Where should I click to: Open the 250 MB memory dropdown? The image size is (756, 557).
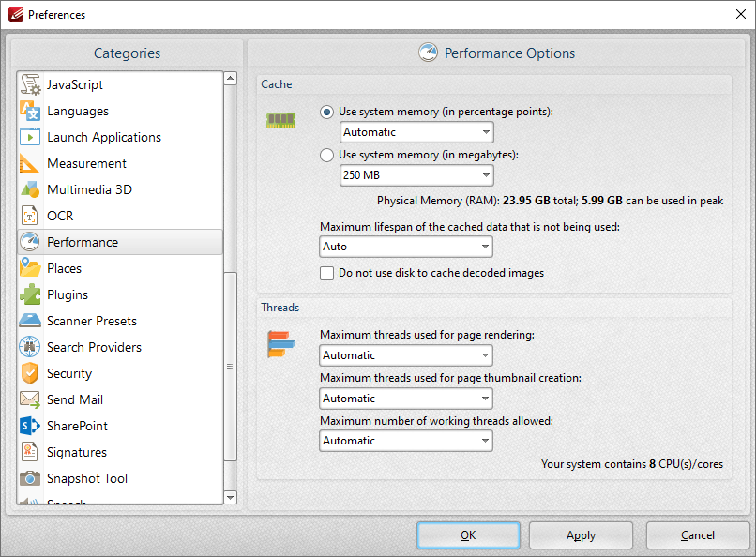tap(416, 175)
